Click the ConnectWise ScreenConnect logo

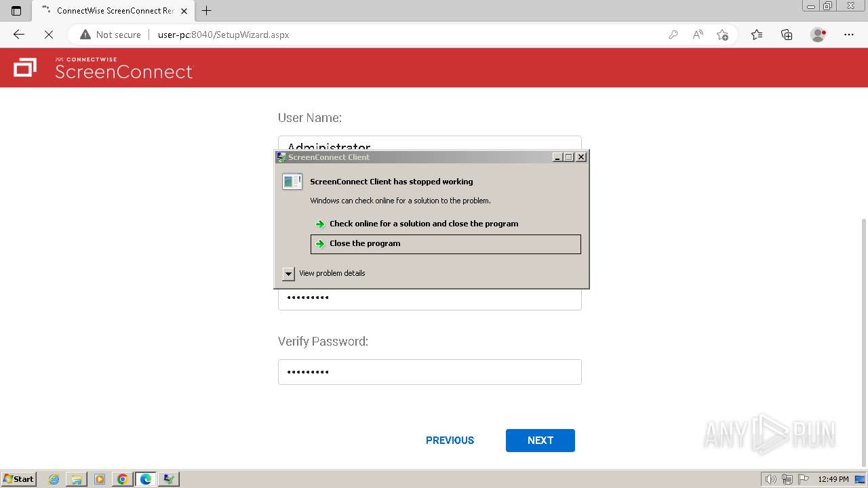click(104, 68)
